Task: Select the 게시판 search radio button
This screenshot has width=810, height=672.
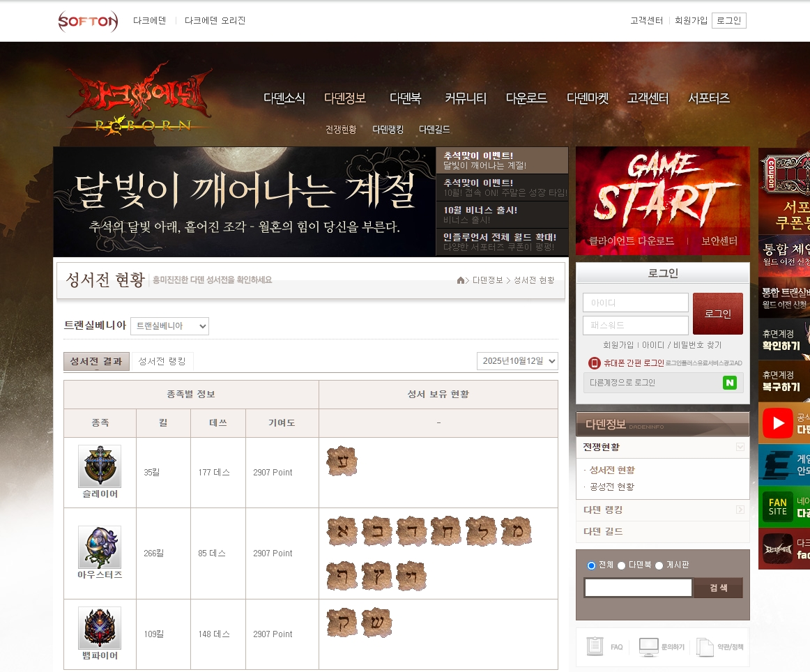Action: tap(659, 565)
